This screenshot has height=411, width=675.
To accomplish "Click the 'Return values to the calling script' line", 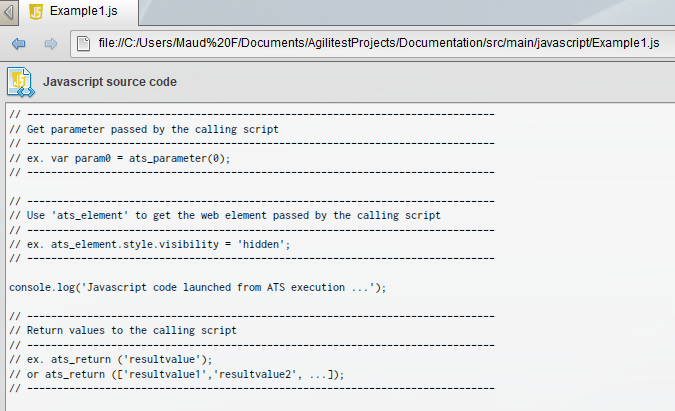I will [123, 330].
